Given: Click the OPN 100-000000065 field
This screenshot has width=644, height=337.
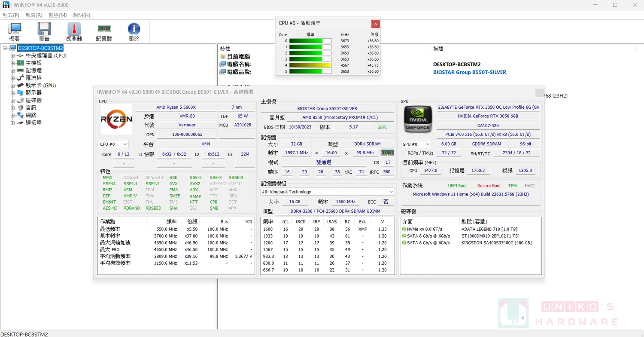Looking at the screenshot, I should (187, 135).
